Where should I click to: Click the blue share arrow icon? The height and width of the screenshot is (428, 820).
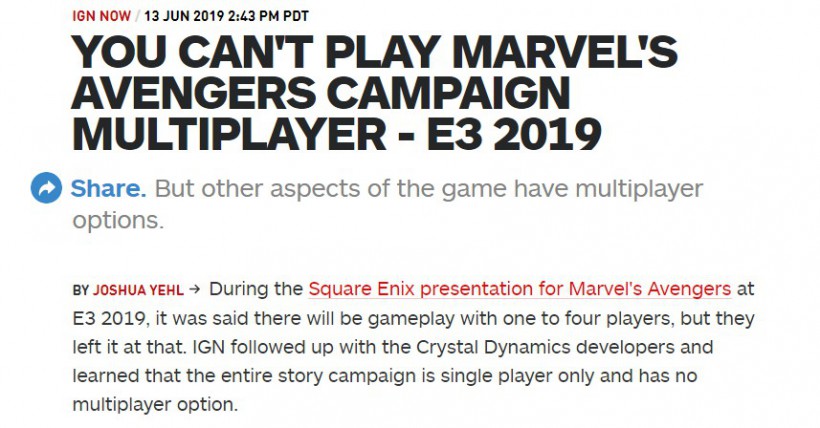coord(47,188)
